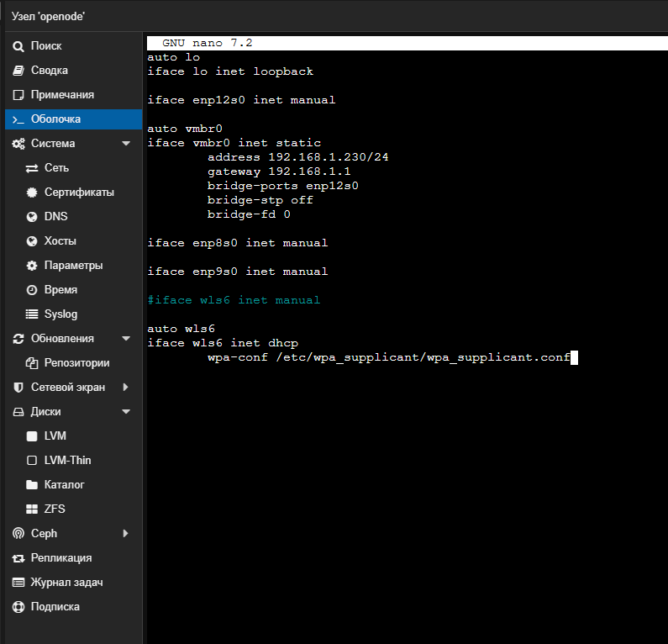Collapse the Обновления section arrow
Screen dimensions: 668x644
click(126, 339)
